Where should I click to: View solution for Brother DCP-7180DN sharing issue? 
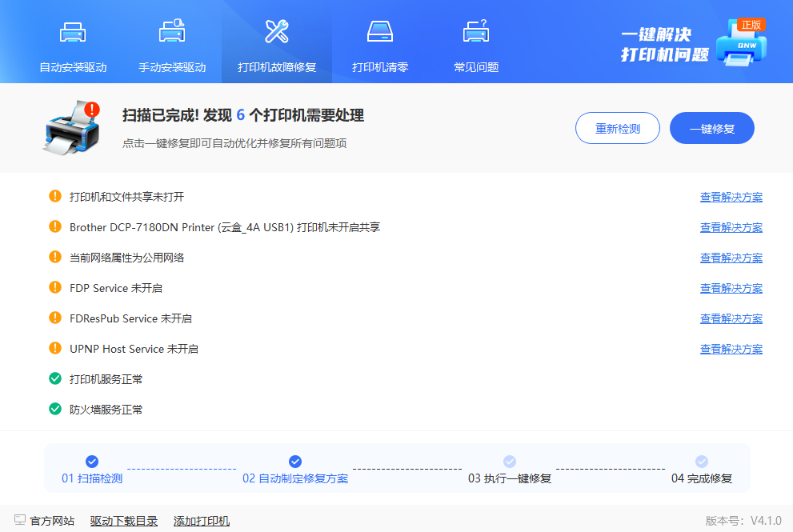tap(731, 227)
